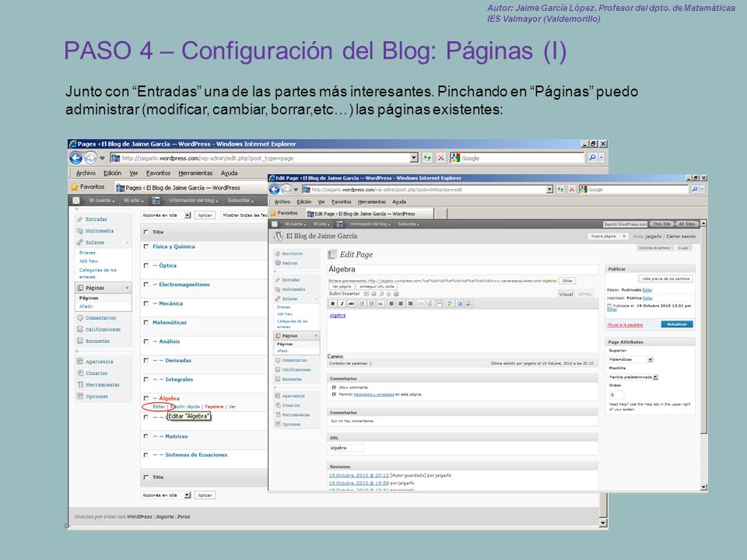
Task: Click red stop icon in Edit Page window
Action: 572,190
